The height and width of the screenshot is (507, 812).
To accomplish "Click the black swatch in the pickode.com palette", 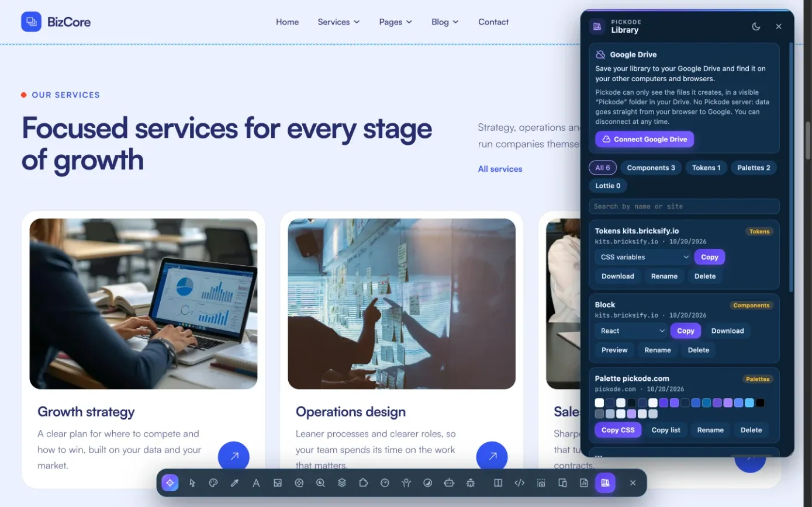I will click(760, 403).
